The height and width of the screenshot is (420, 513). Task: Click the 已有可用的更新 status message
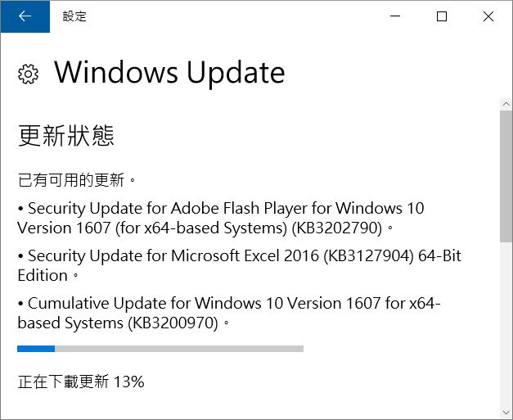[x=77, y=180]
